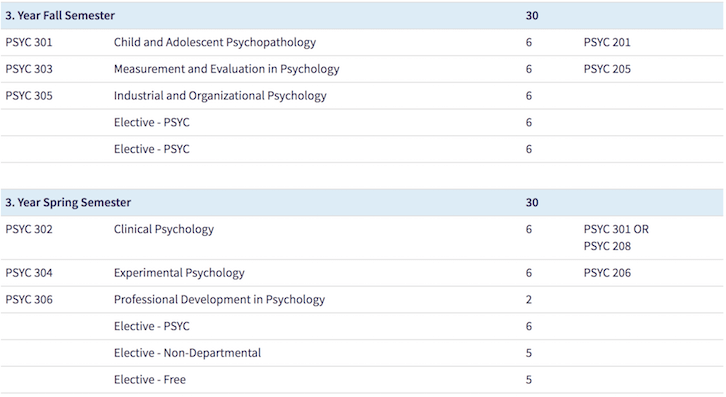Click Measurement and Evaluation in Psychology
The image size is (726, 397).
[x=226, y=69]
